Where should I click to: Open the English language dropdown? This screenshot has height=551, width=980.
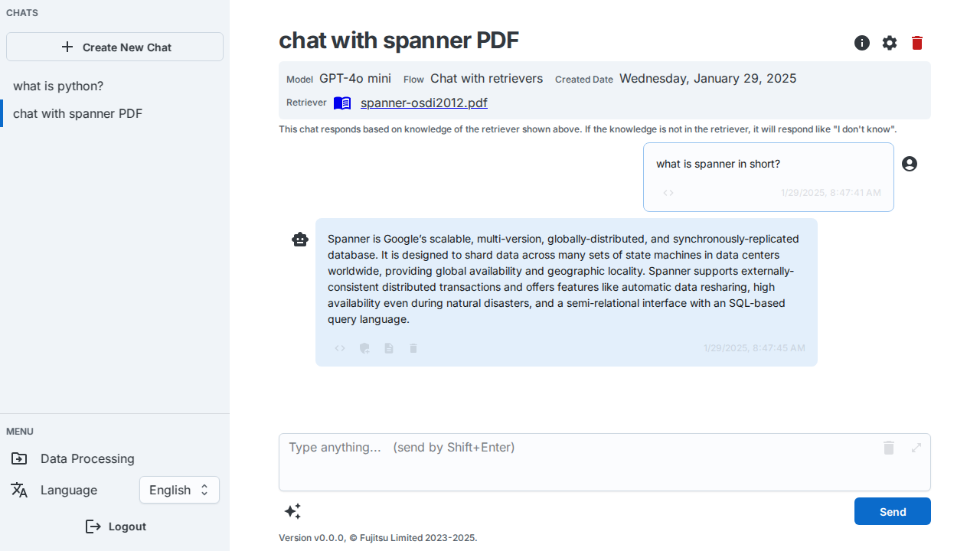pyautogui.click(x=179, y=490)
